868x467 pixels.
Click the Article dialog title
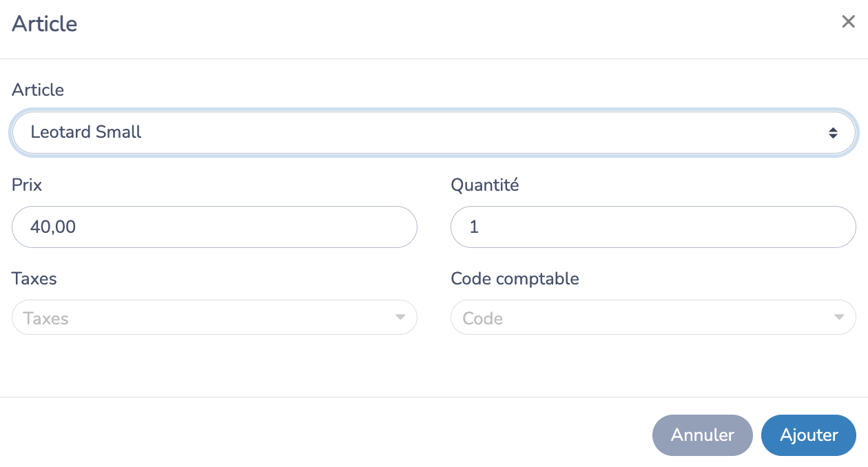coord(45,23)
